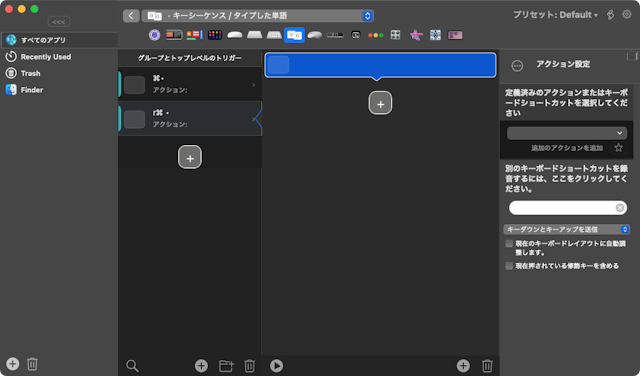
Task: Select the blue highlighted action row
Action: pos(380,65)
